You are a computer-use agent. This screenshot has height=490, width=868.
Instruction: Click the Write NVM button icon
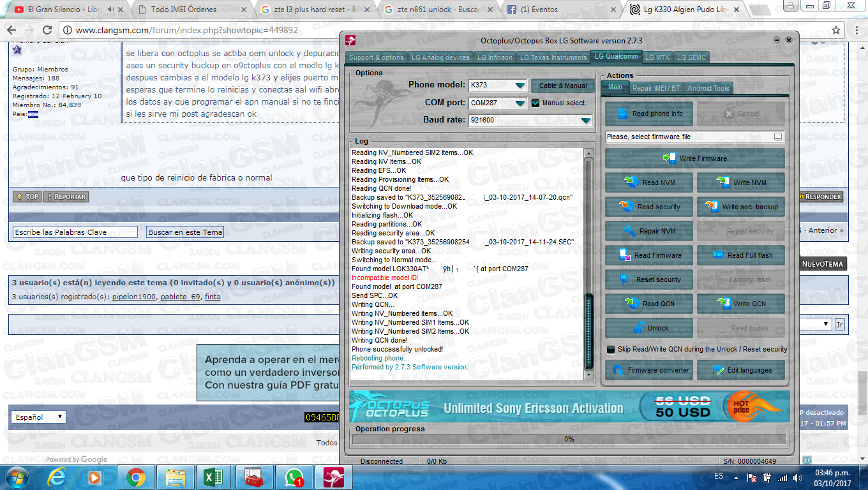pyautogui.click(x=723, y=182)
